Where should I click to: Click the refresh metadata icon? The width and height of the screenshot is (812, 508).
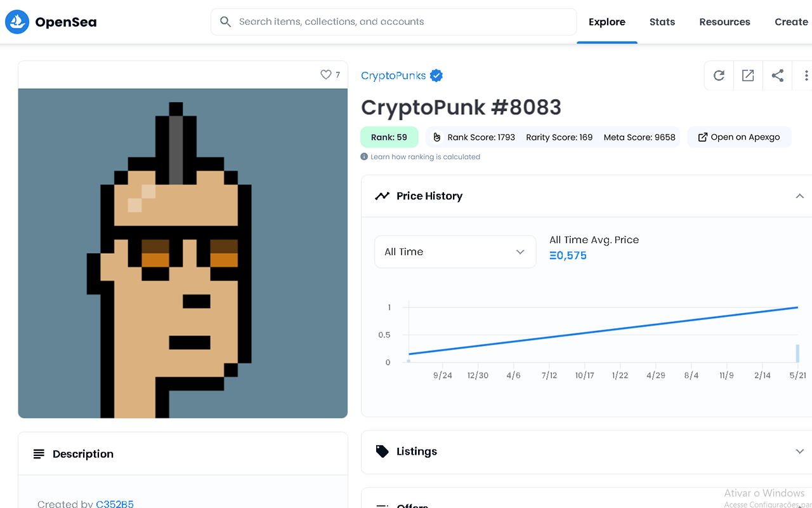click(719, 75)
